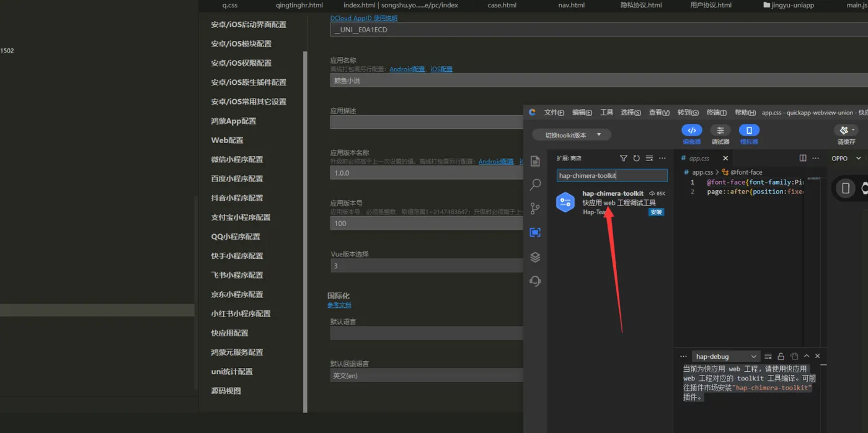The height and width of the screenshot is (433, 868).
Task: Open the Explorer files icon in quickapp IDE
Action: [535, 161]
